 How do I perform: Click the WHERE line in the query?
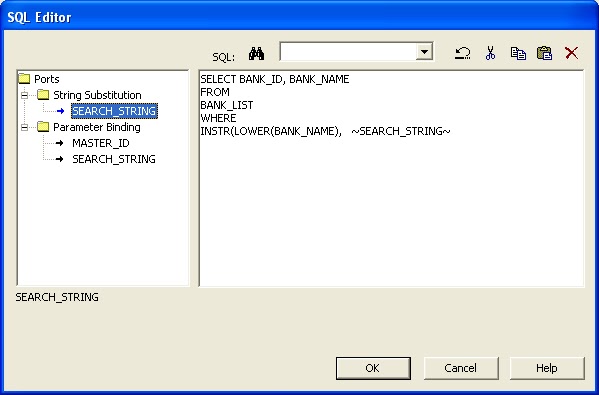point(218,118)
